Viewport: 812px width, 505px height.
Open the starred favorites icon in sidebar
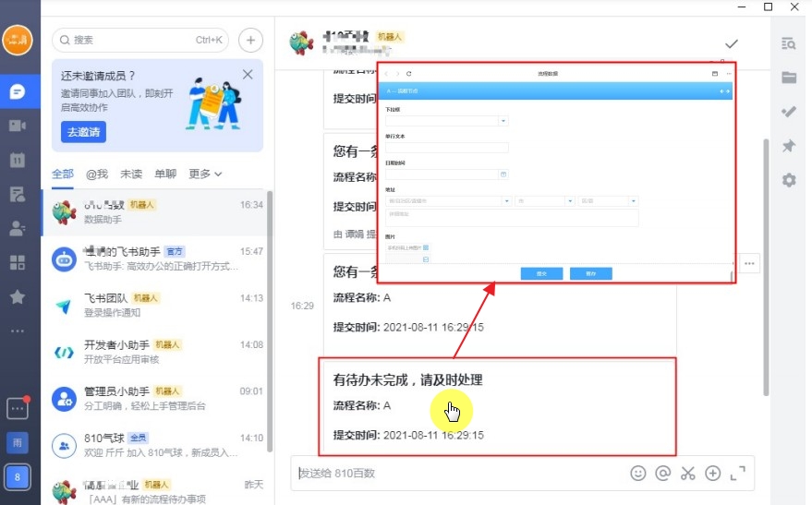(x=17, y=296)
